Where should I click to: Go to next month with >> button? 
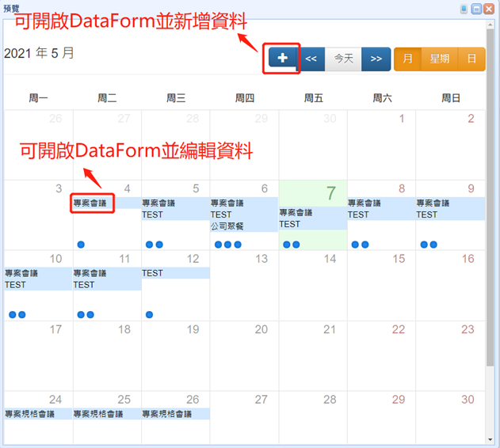point(376,59)
